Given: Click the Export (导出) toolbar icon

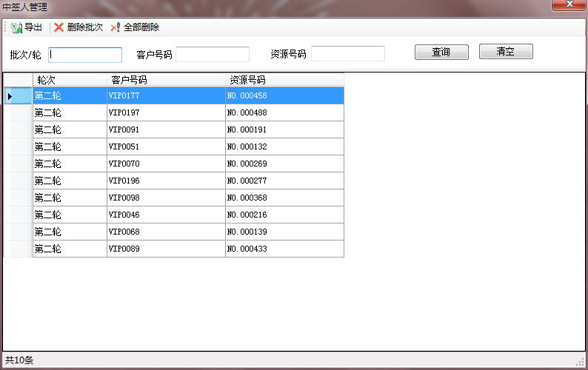Looking at the screenshot, I should coord(16,27).
